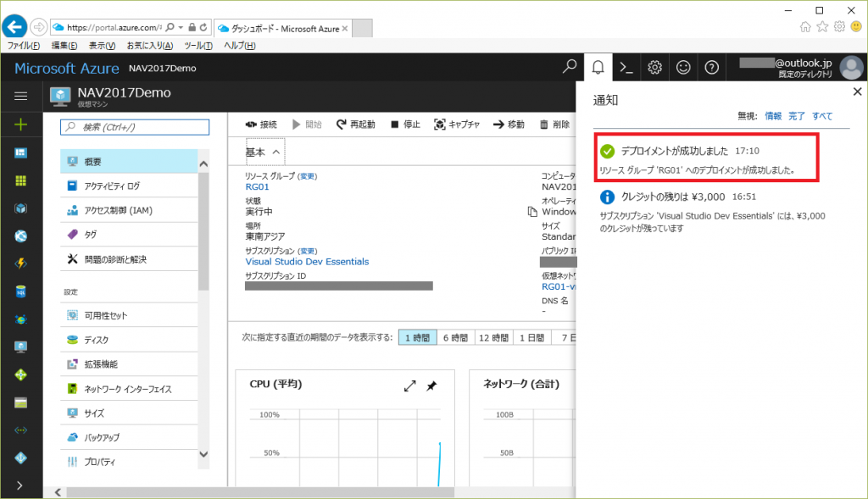
Task: Open the dashboard icon in left sidebar
Action: click(20, 152)
